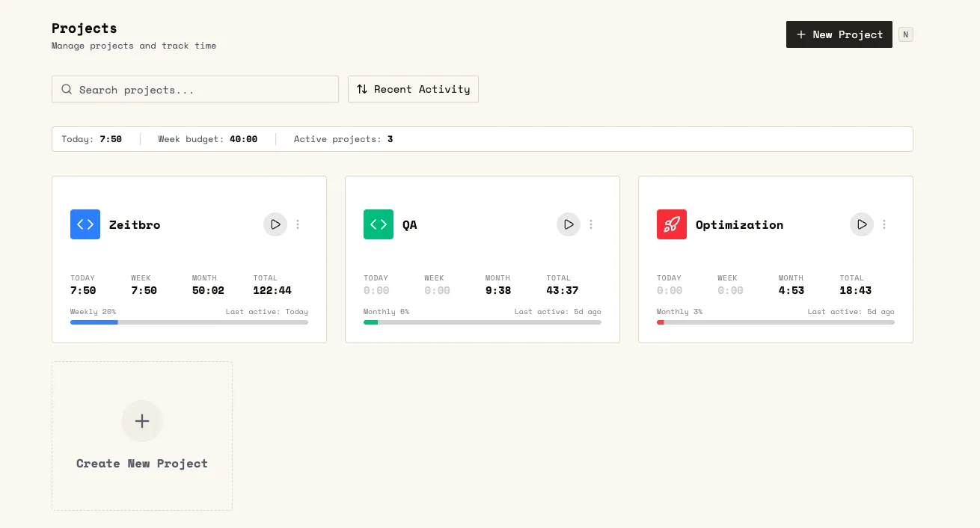Open more options menu for Optimization
The image size is (980, 528).
click(884, 224)
